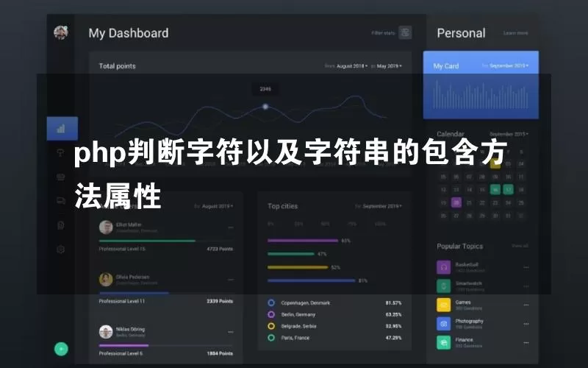Open more options for Elliot Møller

coord(231,227)
